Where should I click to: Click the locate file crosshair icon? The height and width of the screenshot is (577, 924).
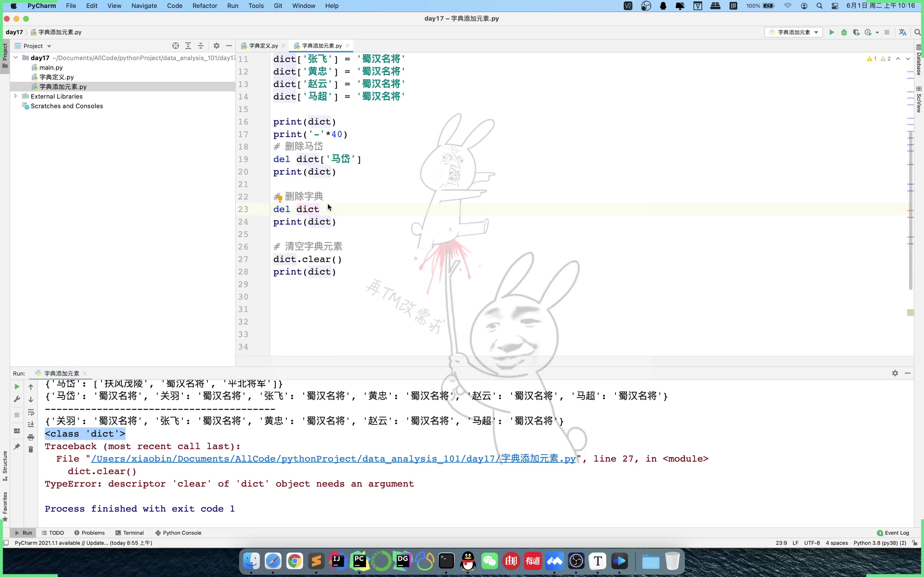[175, 46]
